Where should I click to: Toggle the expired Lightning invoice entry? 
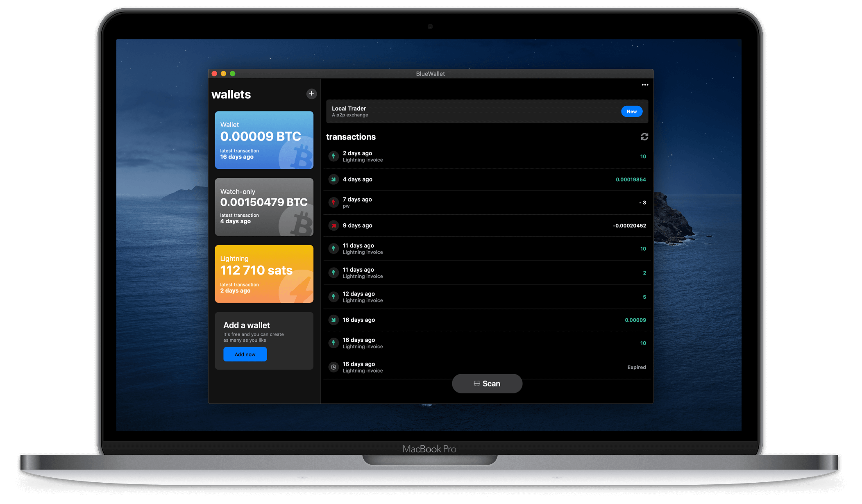pos(487,367)
